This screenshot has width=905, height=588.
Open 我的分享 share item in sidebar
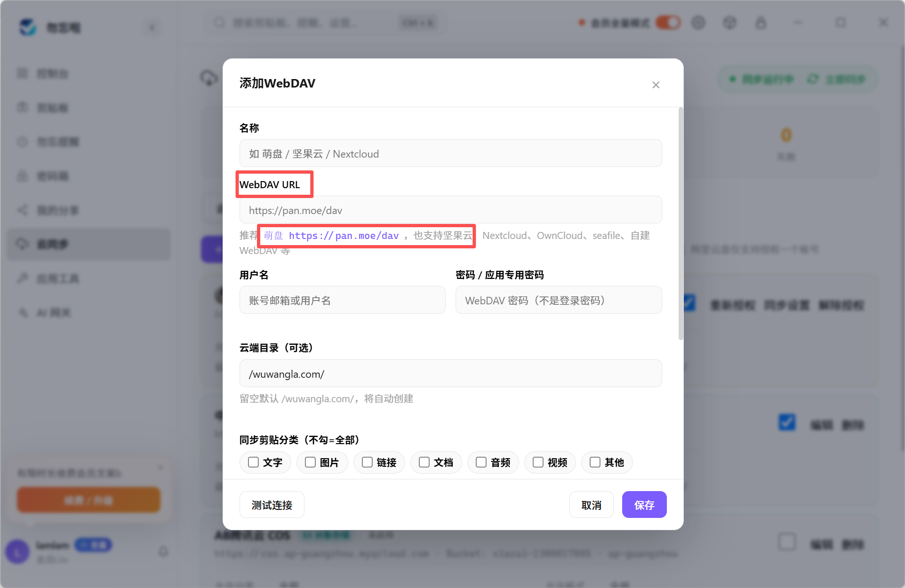[x=89, y=210]
